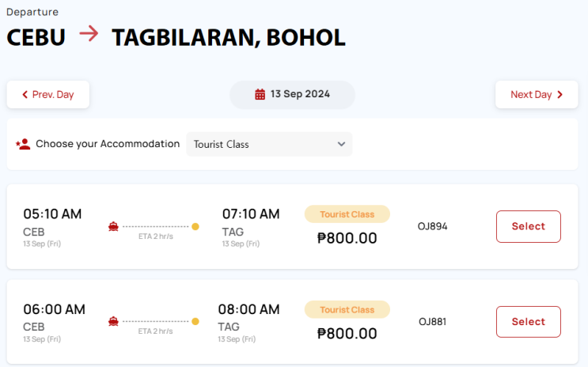Image resolution: width=588 pixels, height=367 pixels.
Task: Click the ferry icon on the 05:10 AM trip
Action: click(114, 226)
